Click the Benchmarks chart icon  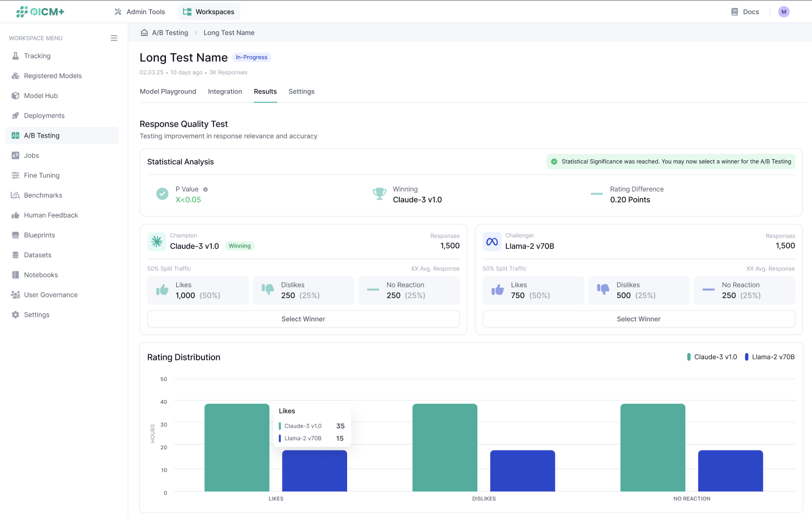[x=15, y=195]
